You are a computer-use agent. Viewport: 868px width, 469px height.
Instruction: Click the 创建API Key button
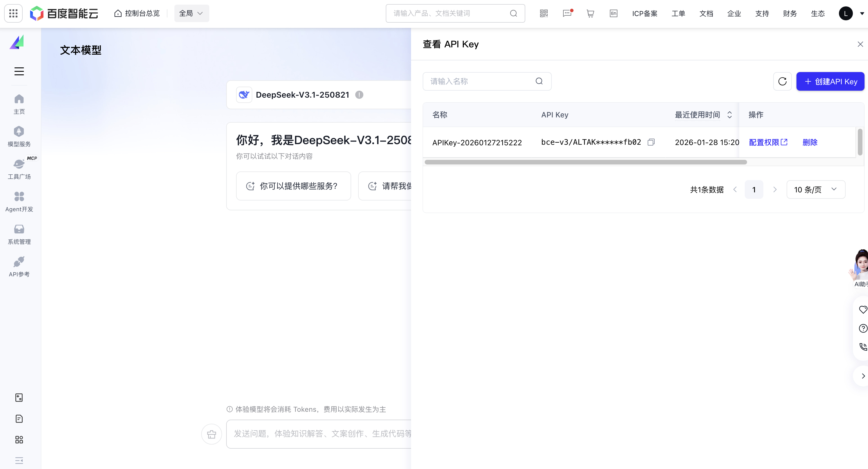point(830,81)
